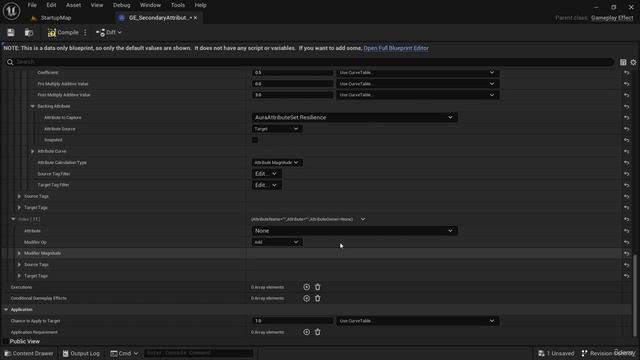
Task: Empty the Application Requirement array
Action: pos(318,332)
